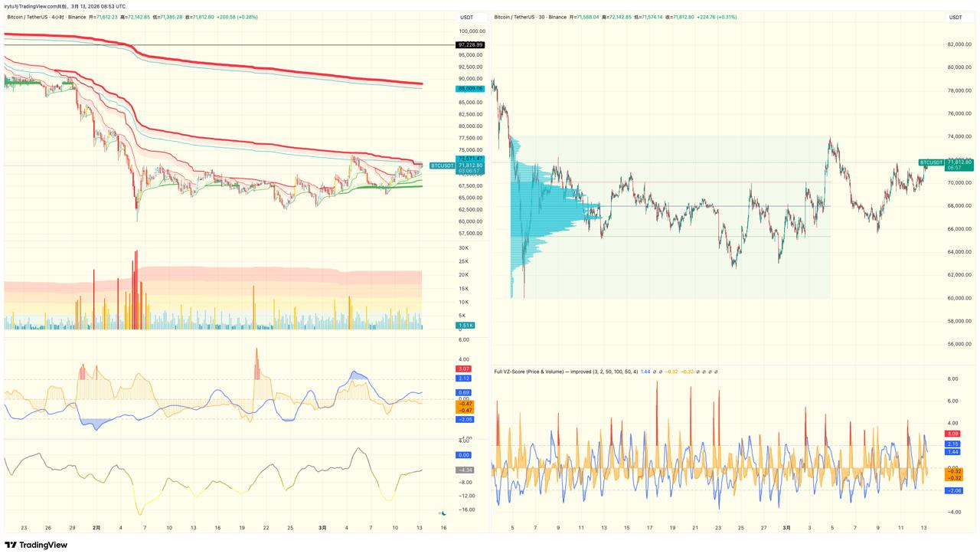
Task: Click the green BTCUSDT label on right chart
Action: click(931, 162)
